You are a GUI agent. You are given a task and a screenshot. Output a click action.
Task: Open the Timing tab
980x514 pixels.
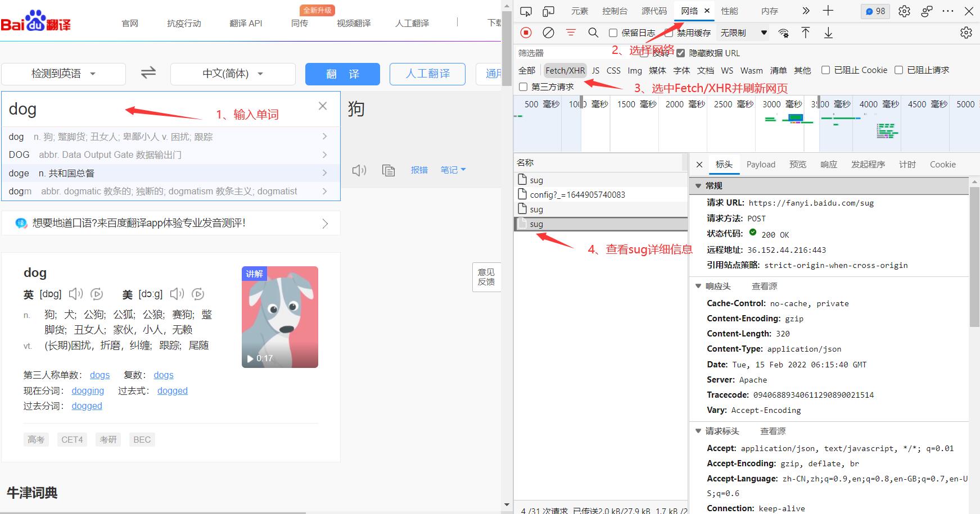[907, 165]
